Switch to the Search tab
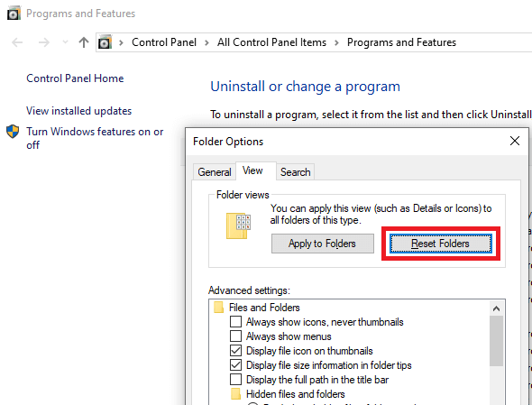532x405 pixels. (x=295, y=172)
